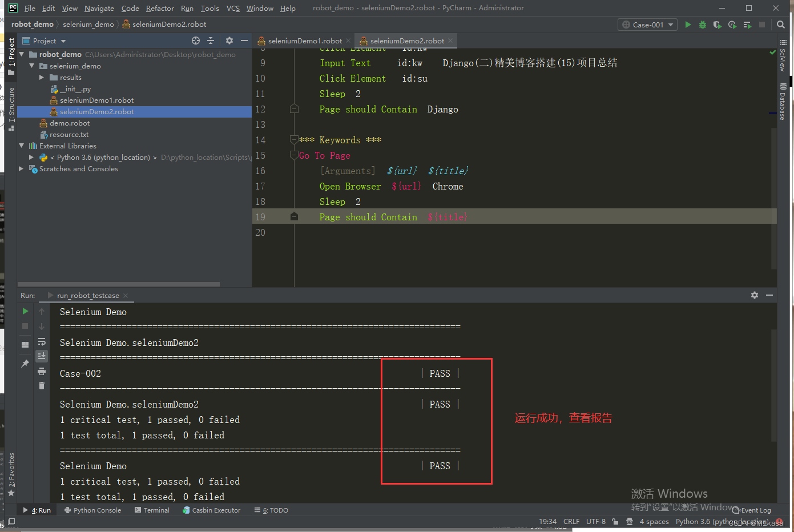Hide the Project tool window

click(x=244, y=41)
